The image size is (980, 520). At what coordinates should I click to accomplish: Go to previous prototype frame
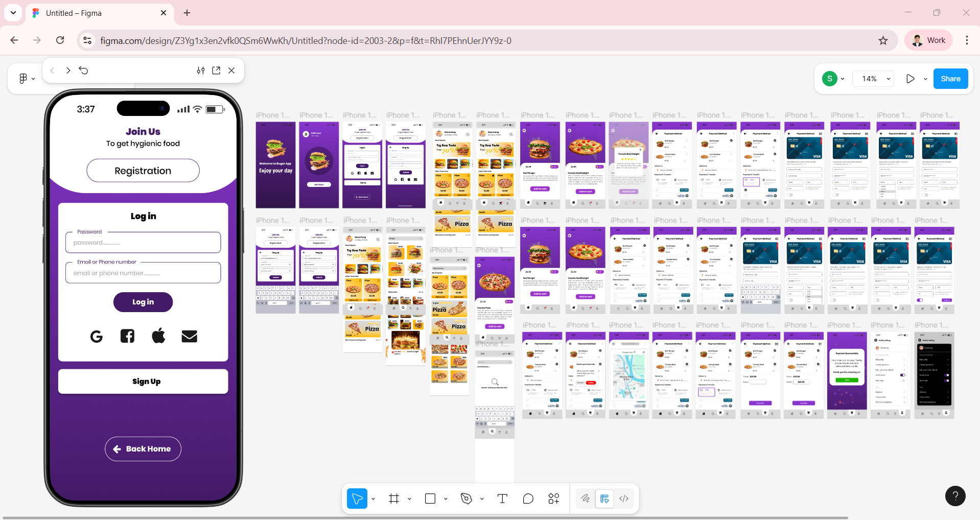click(52, 70)
